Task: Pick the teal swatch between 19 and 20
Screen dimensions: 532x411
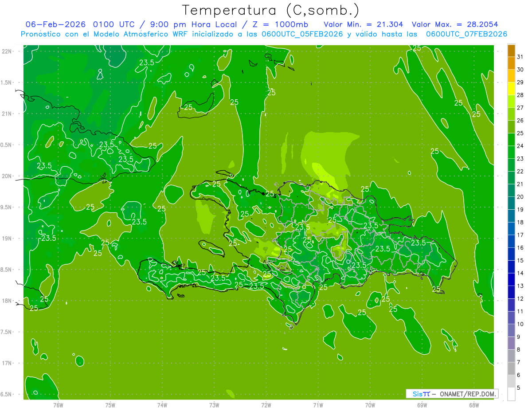Action: (511, 204)
